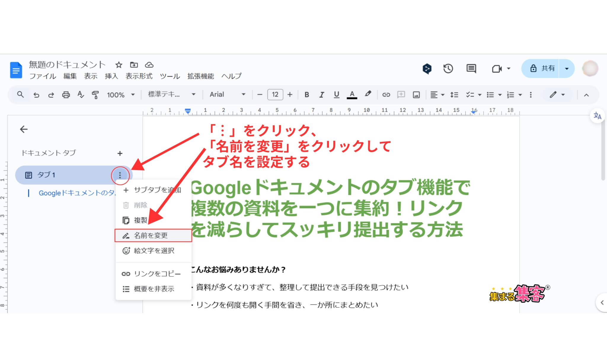
Task: Print the document
Action: [x=66, y=95]
